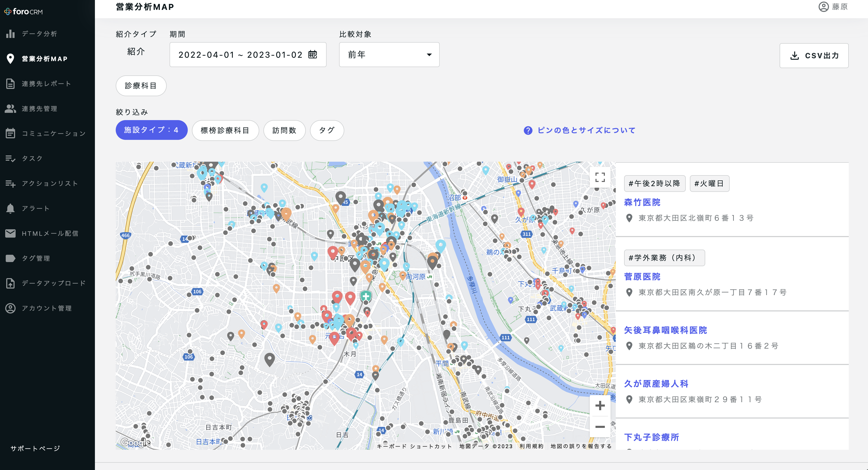This screenshot has height=470, width=868.
Task: Go to アクションリスト menu item
Action: tap(50, 183)
